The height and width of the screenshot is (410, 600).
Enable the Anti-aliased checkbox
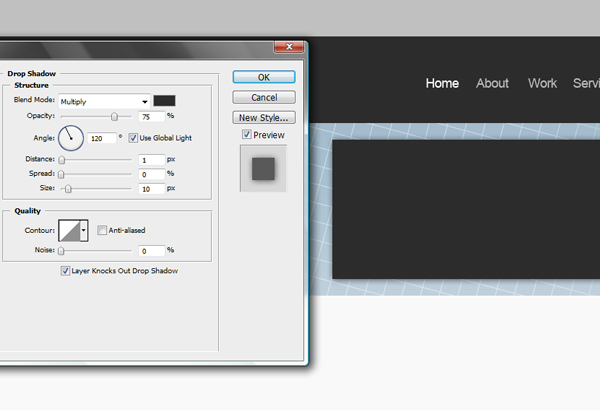point(102,230)
